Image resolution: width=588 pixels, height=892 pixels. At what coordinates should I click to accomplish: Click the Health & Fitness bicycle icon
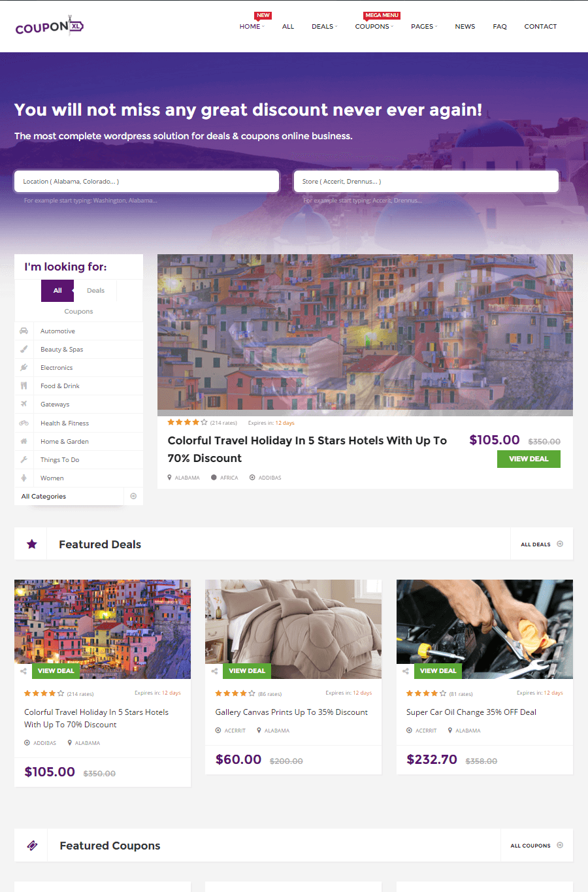click(x=24, y=423)
